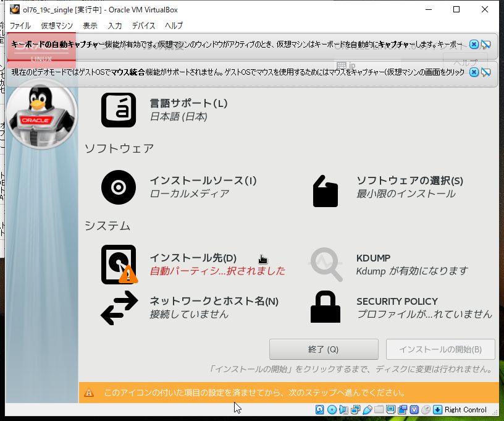Open the 表示 menu
Screen dimensions: 504x421
[x=90, y=25]
